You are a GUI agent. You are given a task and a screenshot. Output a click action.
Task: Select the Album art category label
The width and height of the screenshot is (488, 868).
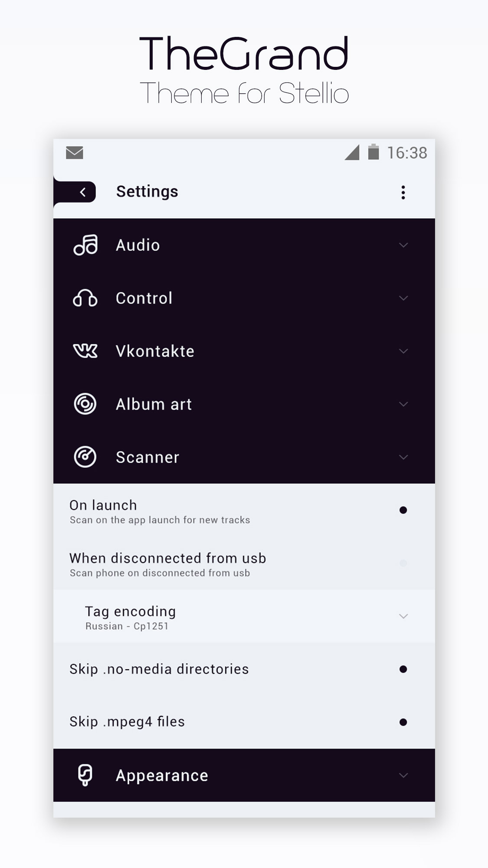(x=154, y=404)
